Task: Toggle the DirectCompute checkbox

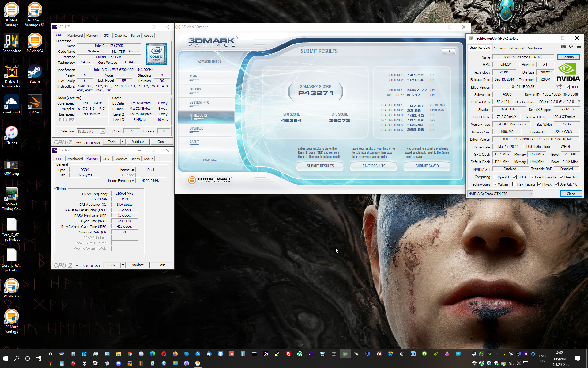Action: tap(532, 177)
